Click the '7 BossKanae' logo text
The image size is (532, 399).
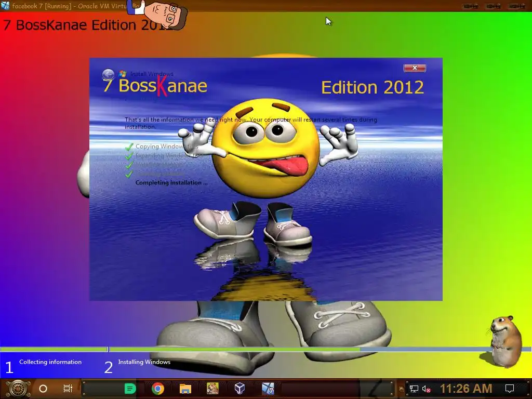pyautogui.click(x=155, y=86)
